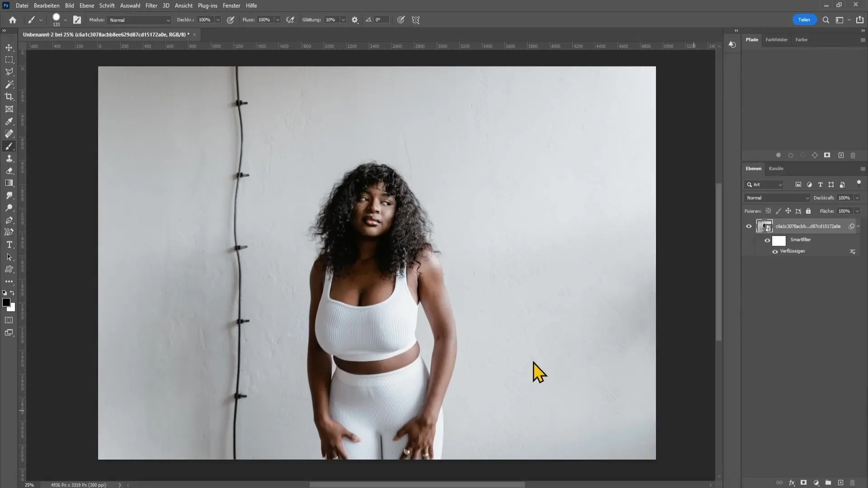Select the Gradient tool
Image resolution: width=868 pixels, height=488 pixels.
[x=9, y=183]
